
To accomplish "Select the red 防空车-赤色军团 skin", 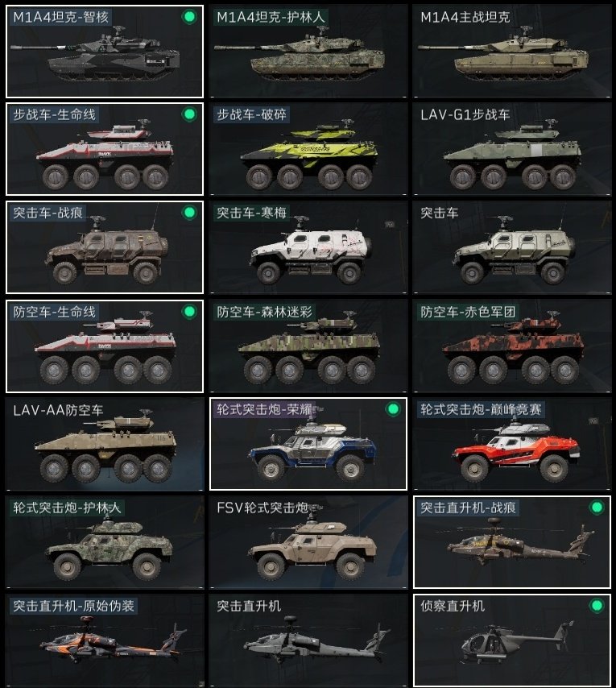I will pos(511,346).
